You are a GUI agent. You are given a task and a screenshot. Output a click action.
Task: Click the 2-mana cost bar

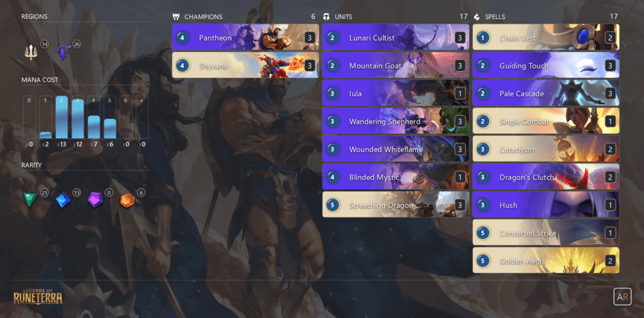[62, 118]
